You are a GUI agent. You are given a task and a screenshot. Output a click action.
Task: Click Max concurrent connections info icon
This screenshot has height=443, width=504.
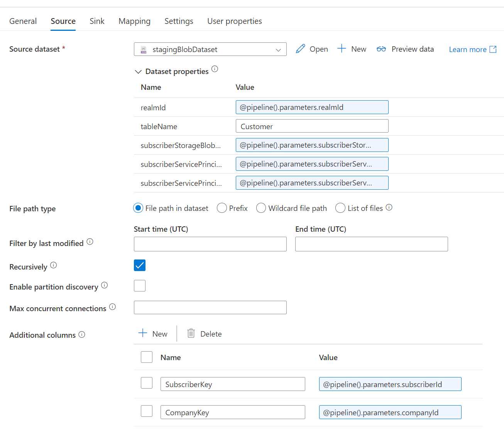click(x=112, y=306)
